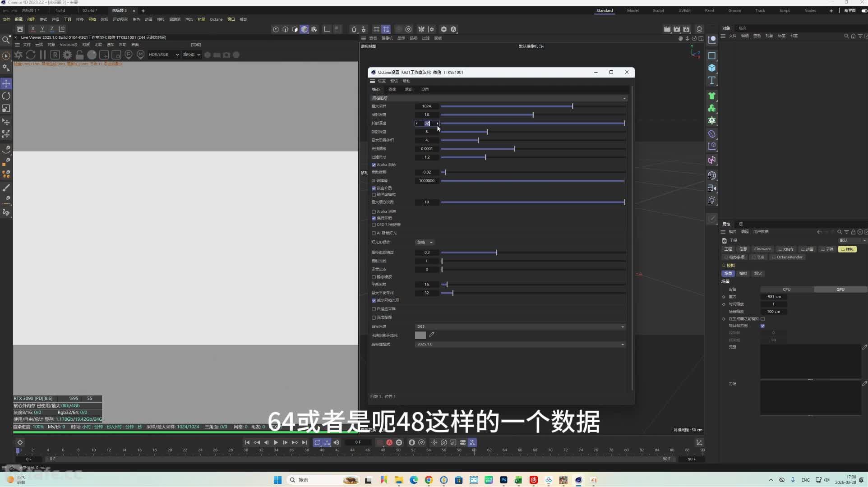The image size is (868, 487).
Task: Open the Cineware attribute tab button
Action: pyautogui.click(x=762, y=249)
